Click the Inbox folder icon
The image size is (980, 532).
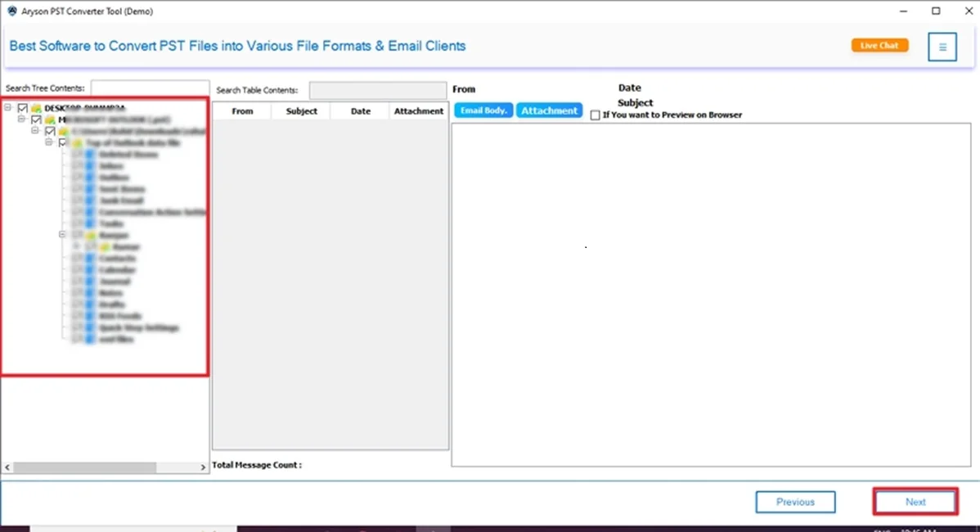coord(90,165)
